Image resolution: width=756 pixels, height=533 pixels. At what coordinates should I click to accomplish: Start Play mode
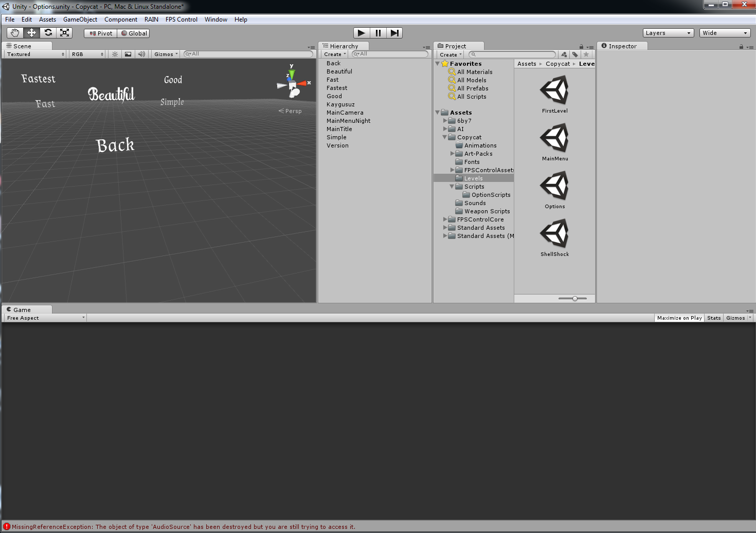click(x=362, y=33)
